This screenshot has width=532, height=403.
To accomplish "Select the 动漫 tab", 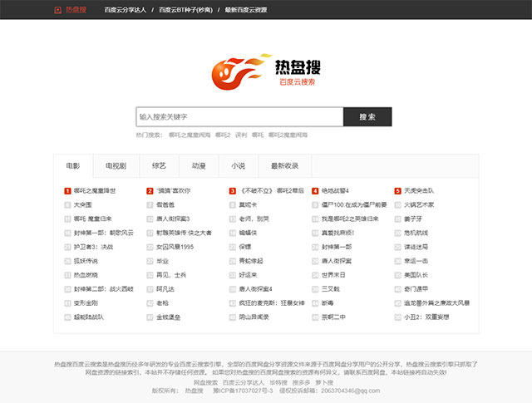I will click(198, 166).
